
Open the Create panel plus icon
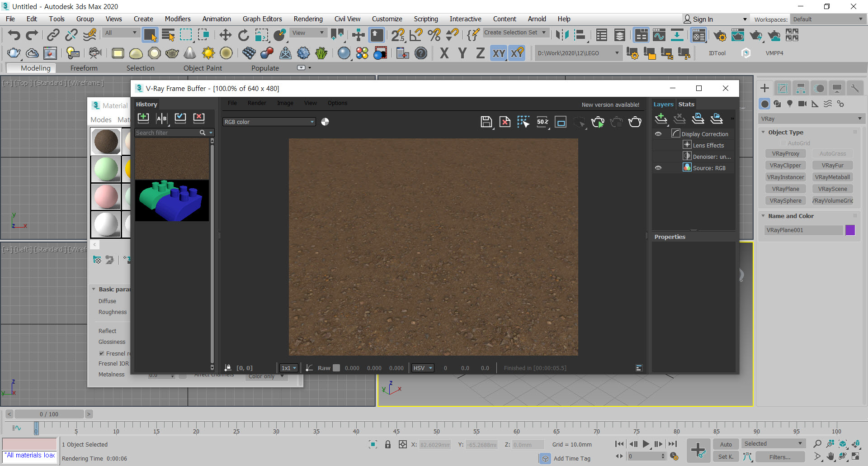tap(764, 88)
